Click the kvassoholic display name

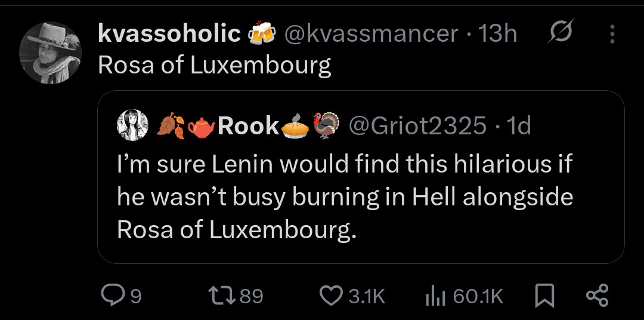tap(169, 35)
